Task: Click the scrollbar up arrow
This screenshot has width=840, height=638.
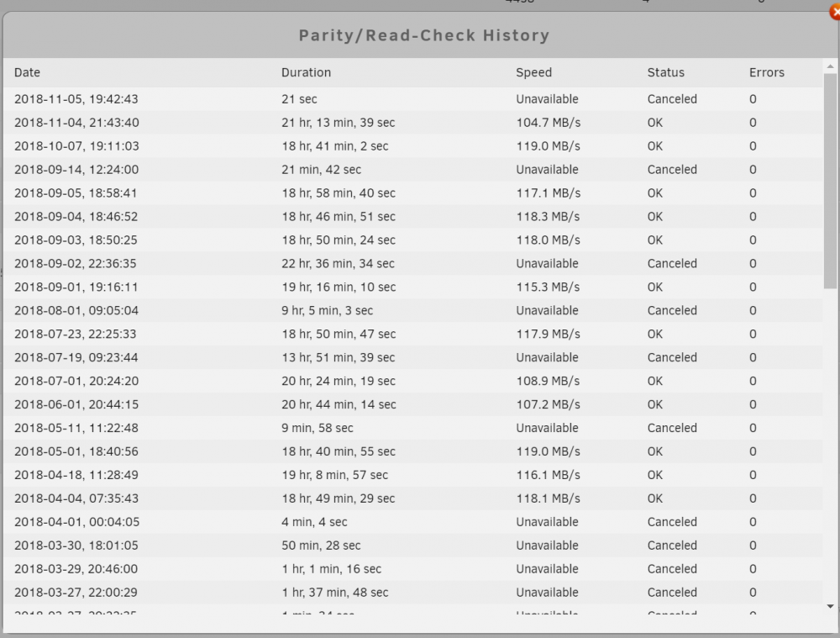Action: point(830,67)
